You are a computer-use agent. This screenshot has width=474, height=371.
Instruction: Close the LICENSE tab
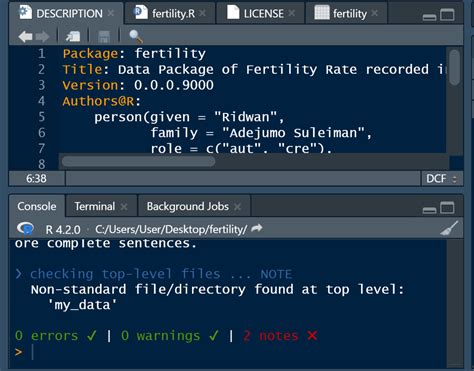pos(292,13)
